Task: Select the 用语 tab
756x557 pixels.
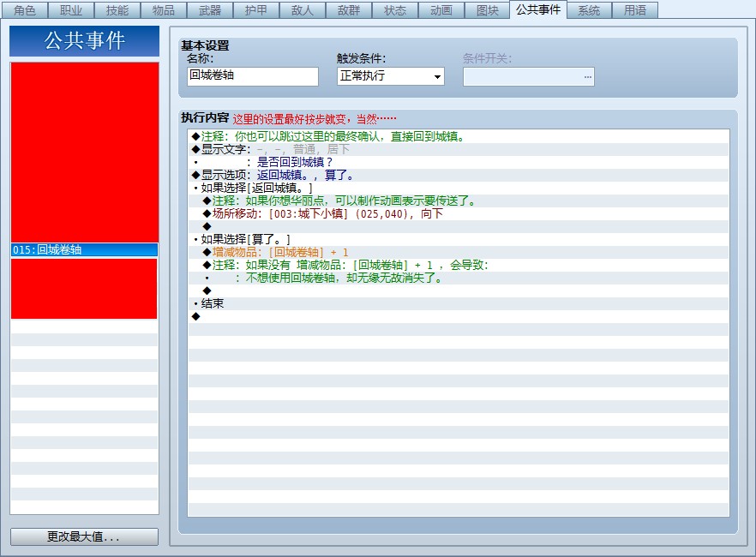Action: [635, 10]
